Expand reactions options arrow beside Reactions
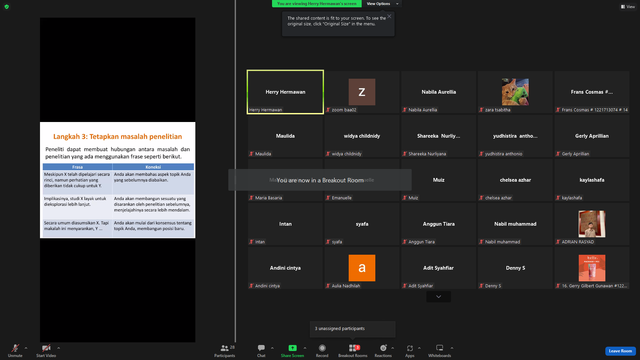The height and width of the screenshot is (360, 640). pyautogui.click(x=393, y=348)
